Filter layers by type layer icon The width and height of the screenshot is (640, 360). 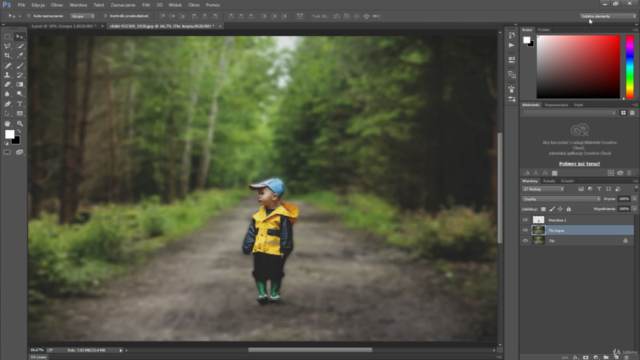[x=599, y=189]
